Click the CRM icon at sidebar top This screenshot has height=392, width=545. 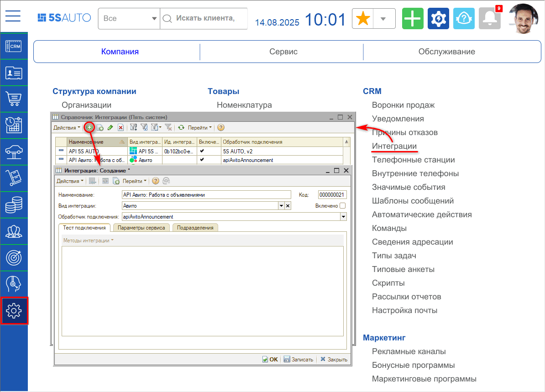pos(14,47)
